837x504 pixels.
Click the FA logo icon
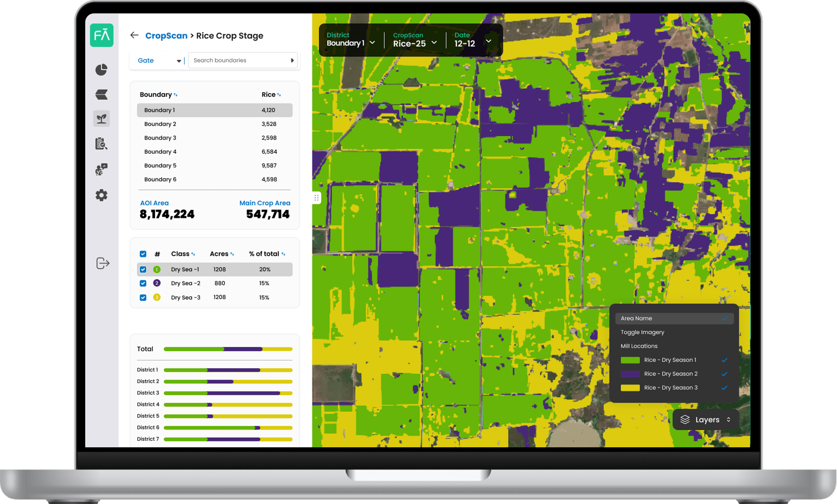point(102,35)
